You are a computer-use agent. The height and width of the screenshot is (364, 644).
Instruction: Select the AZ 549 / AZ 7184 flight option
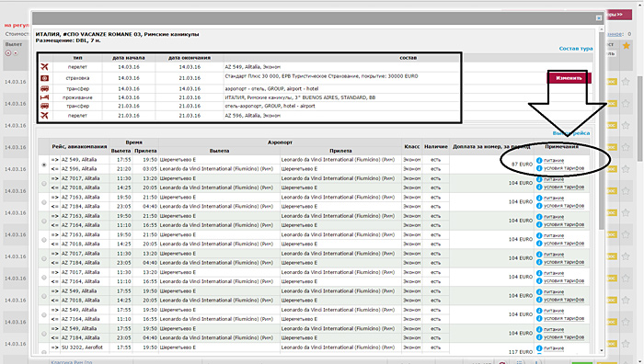44,334
